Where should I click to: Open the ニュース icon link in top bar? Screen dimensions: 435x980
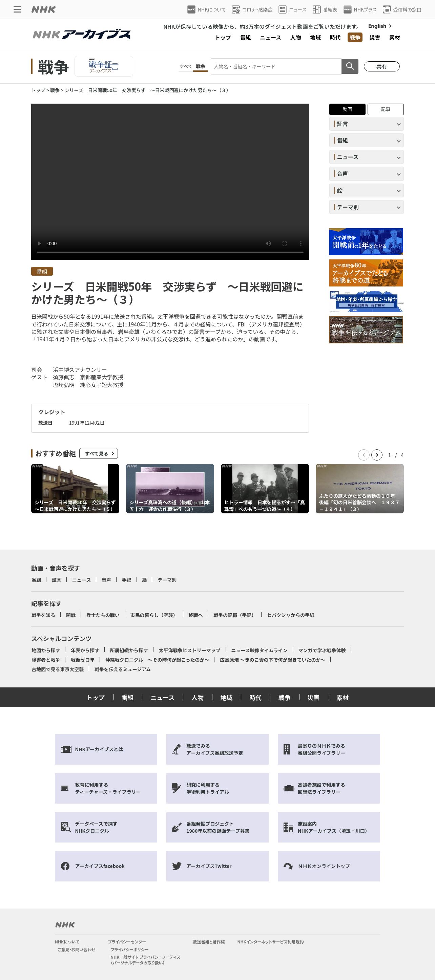point(292,9)
